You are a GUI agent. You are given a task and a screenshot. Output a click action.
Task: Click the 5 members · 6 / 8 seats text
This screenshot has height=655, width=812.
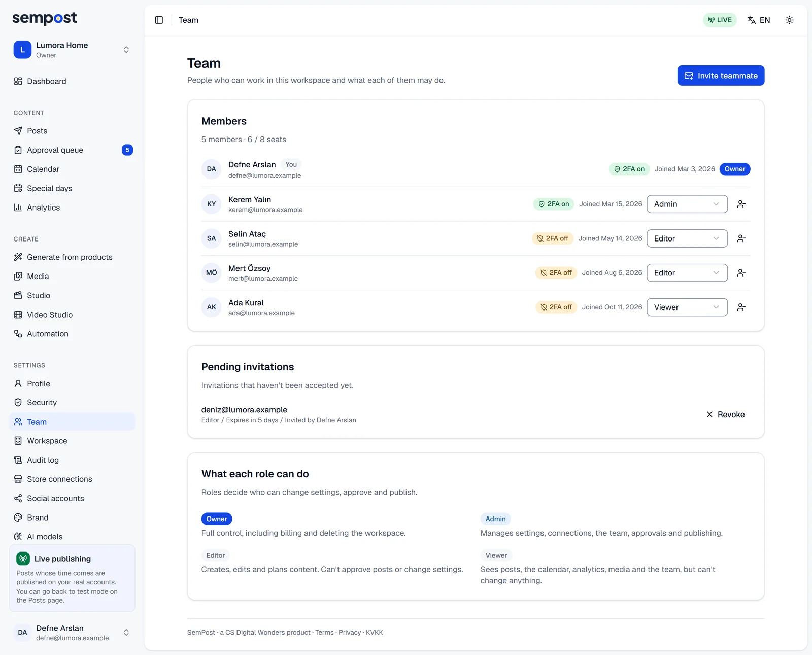[244, 140]
